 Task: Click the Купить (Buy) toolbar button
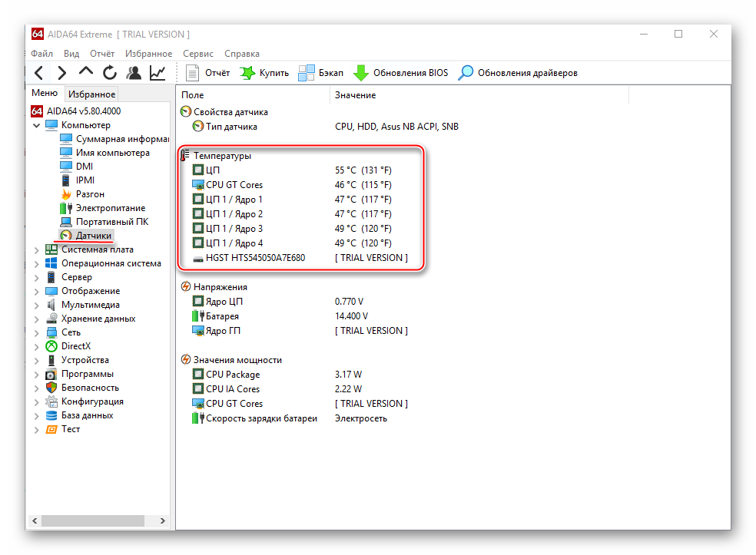coord(264,73)
